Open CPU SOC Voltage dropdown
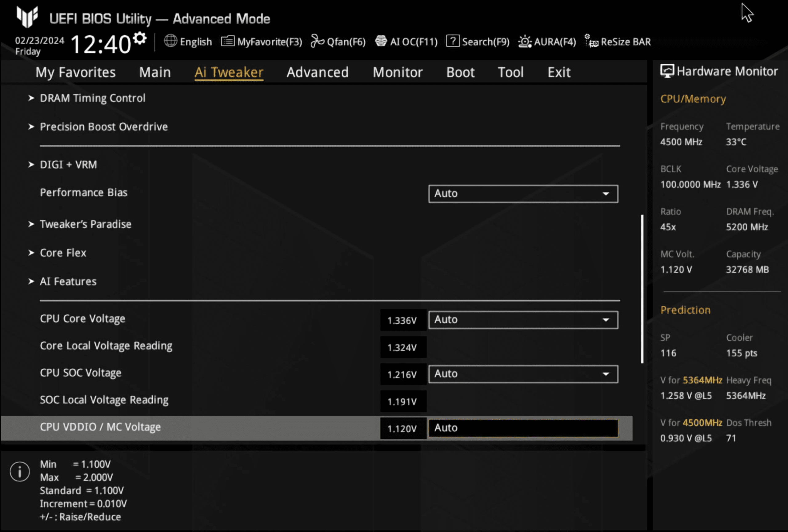Viewport: 788px width, 532px height. tap(523, 374)
